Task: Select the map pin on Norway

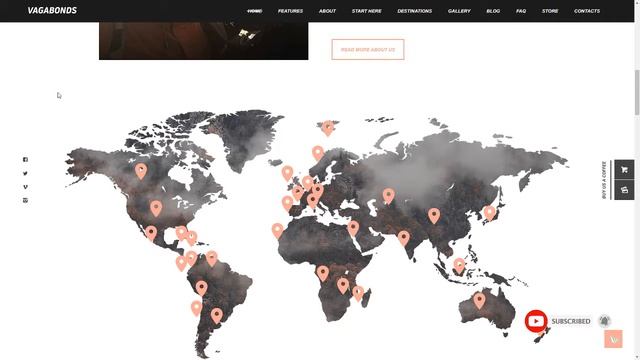Action: [318, 153]
